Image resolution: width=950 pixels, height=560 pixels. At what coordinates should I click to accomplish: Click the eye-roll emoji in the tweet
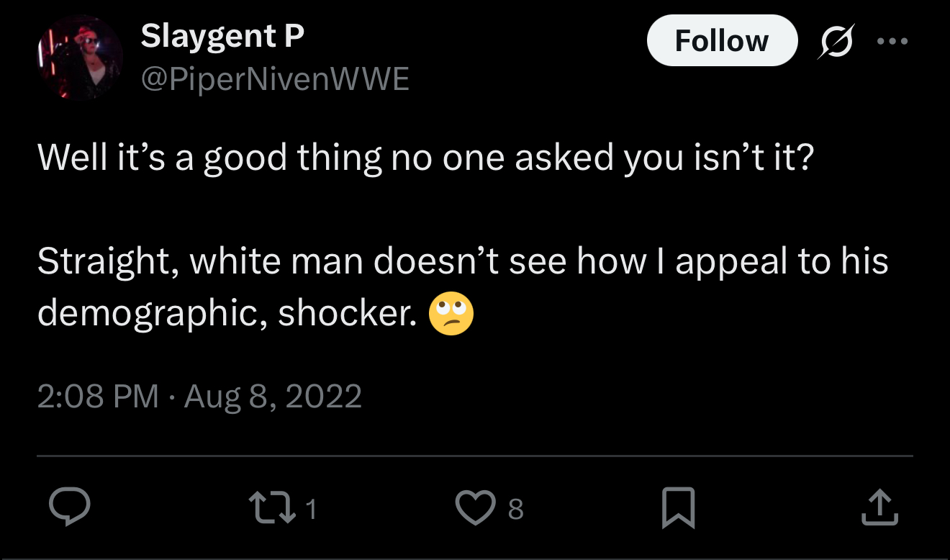pos(451,315)
